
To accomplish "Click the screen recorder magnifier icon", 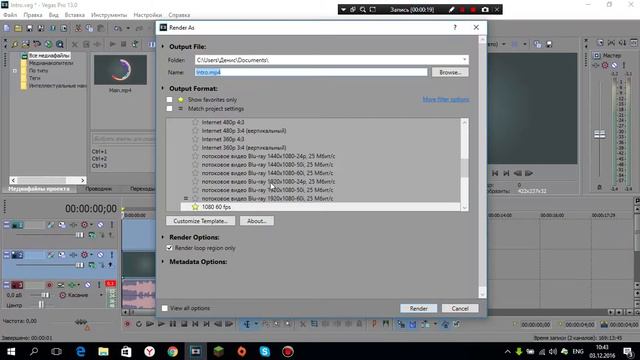I will click(x=362, y=9).
